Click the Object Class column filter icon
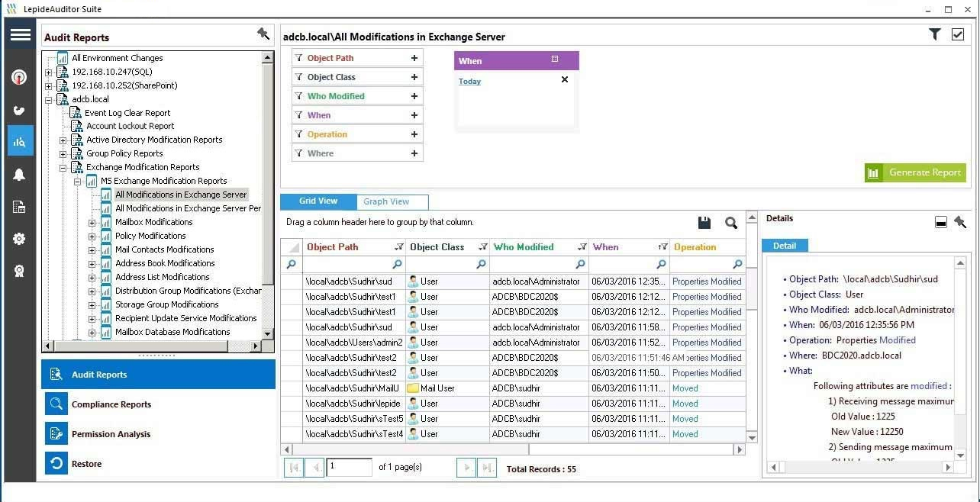Viewport: 980px width, 502px height. [482, 247]
